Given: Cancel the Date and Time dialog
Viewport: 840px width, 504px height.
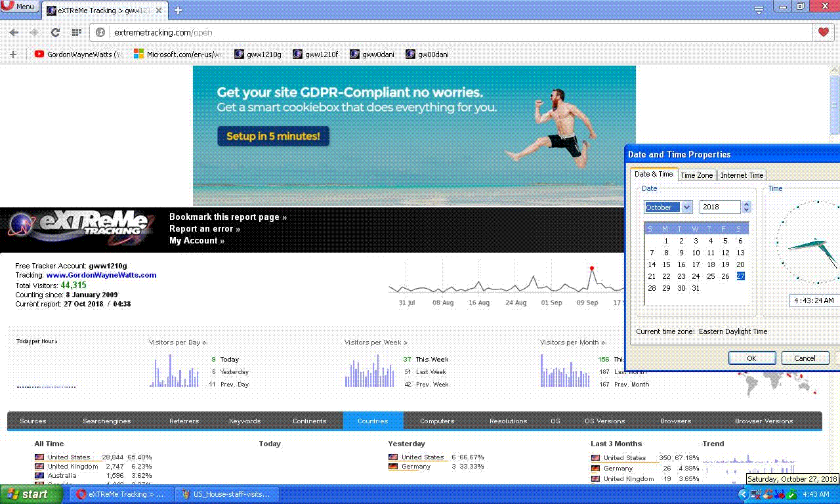Looking at the screenshot, I should pos(805,358).
